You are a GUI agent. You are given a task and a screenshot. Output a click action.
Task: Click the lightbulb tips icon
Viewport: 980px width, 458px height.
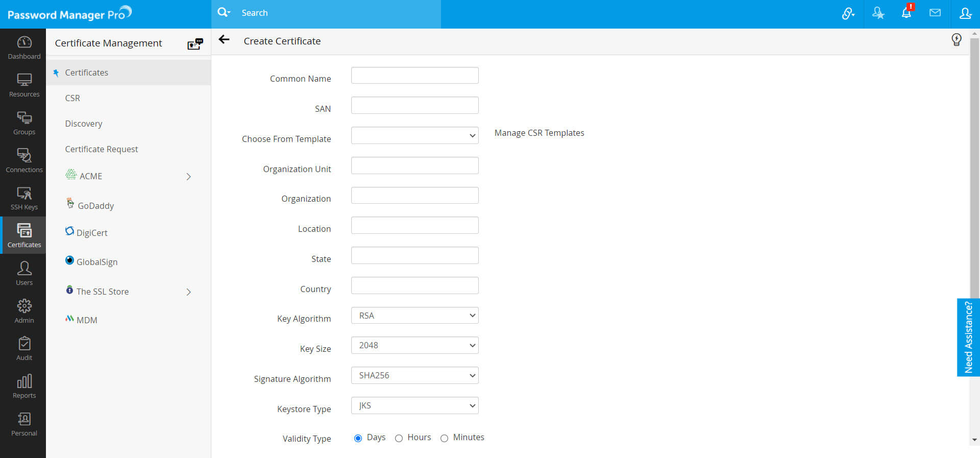point(957,40)
